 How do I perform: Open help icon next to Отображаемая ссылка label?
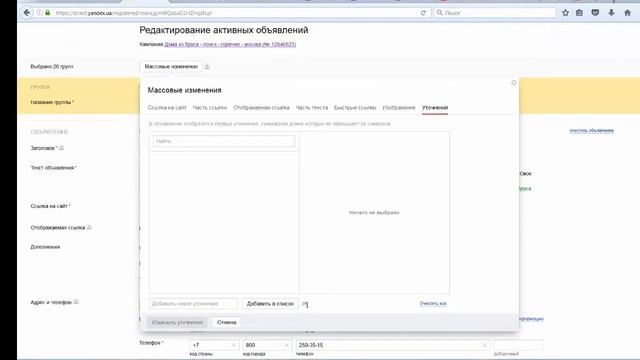(x=89, y=227)
